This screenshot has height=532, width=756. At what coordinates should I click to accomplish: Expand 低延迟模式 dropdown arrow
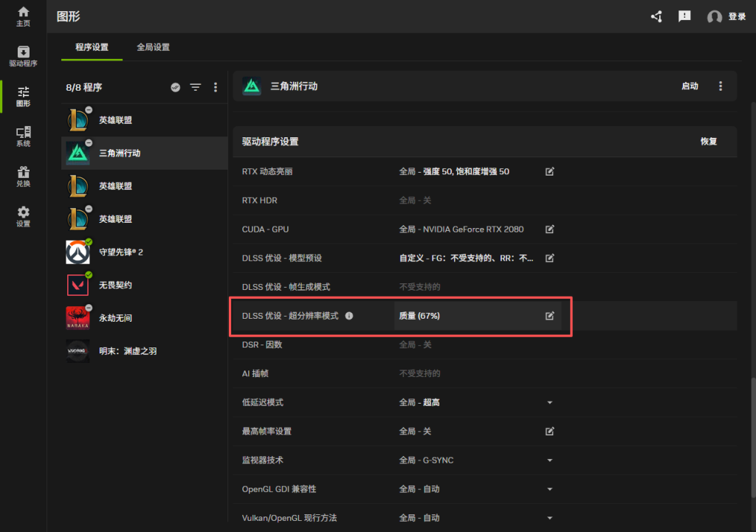(x=549, y=403)
